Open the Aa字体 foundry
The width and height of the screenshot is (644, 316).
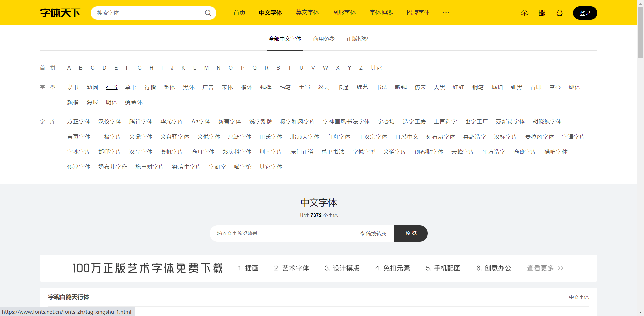coord(201,122)
